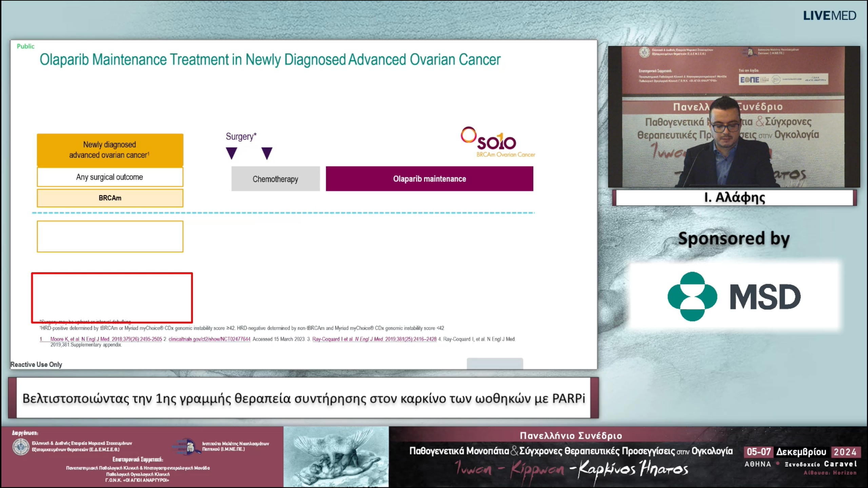Click the Chemotherapy grey box
The image size is (868, 488).
[275, 179]
